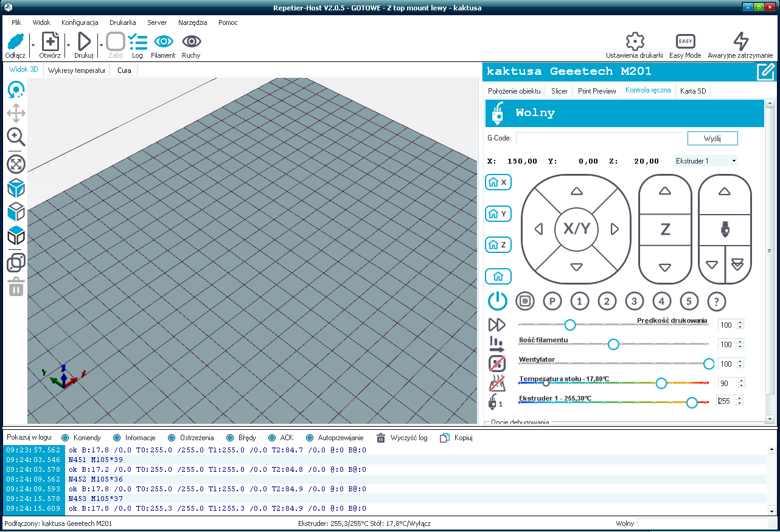This screenshot has height=532, width=780.
Task: Click the Wyślij send button
Action: tap(712, 138)
